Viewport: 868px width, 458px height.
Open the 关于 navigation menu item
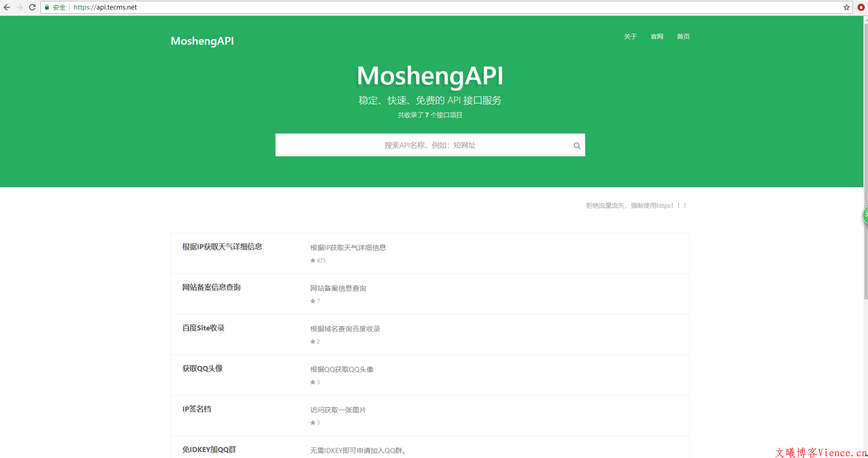630,36
